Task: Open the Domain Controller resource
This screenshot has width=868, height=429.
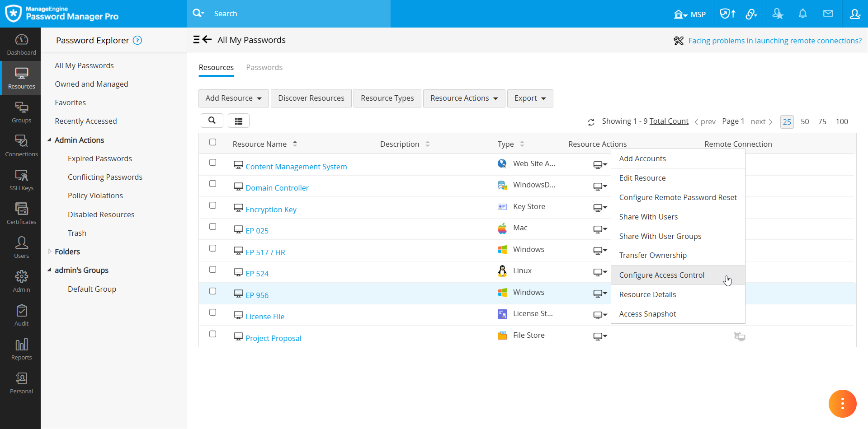Action: pyautogui.click(x=277, y=187)
